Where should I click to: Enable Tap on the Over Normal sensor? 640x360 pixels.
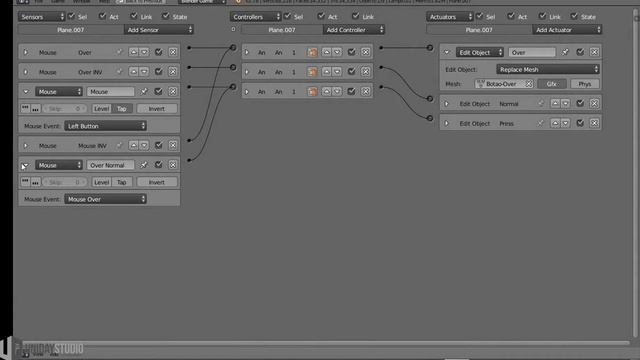coord(122,182)
